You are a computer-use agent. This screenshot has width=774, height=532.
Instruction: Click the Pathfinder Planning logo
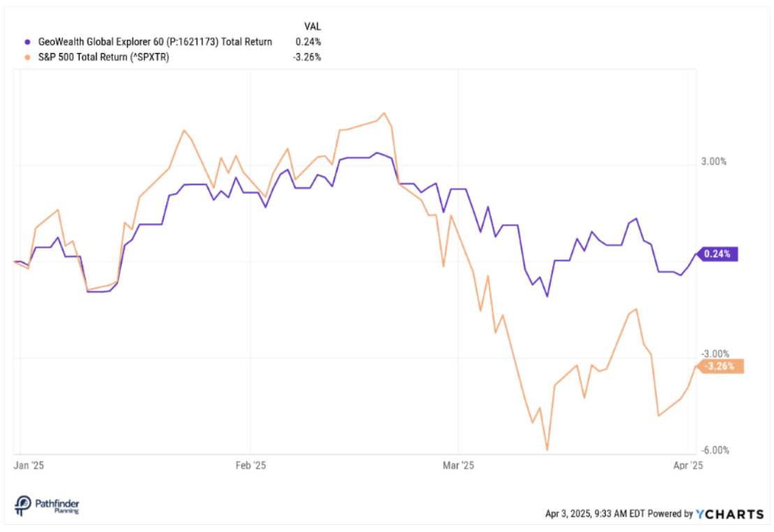[x=47, y=504]
